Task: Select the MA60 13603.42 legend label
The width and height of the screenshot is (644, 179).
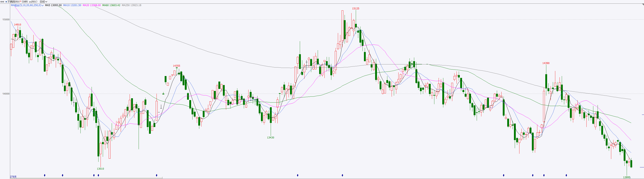Action: [x=111, y=5]
